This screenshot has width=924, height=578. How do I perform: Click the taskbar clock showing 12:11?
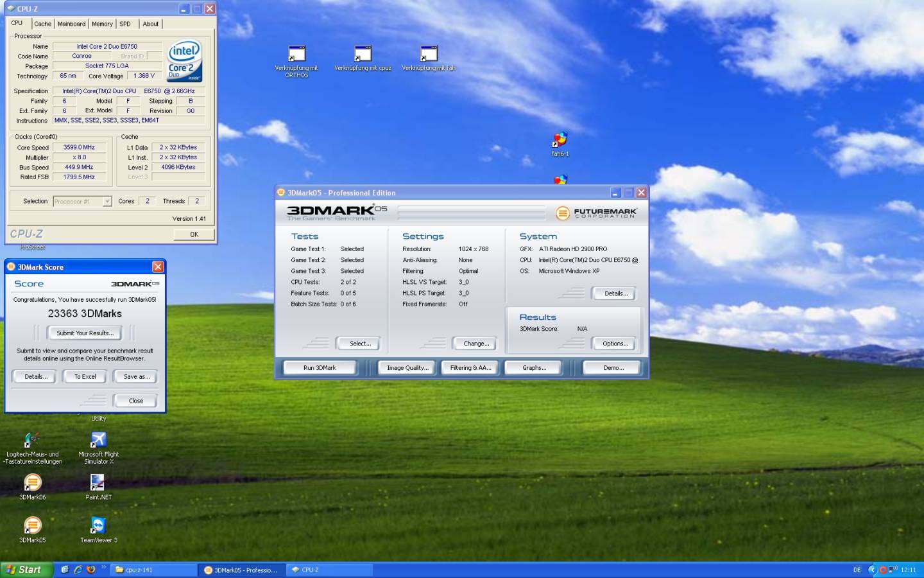909,570
